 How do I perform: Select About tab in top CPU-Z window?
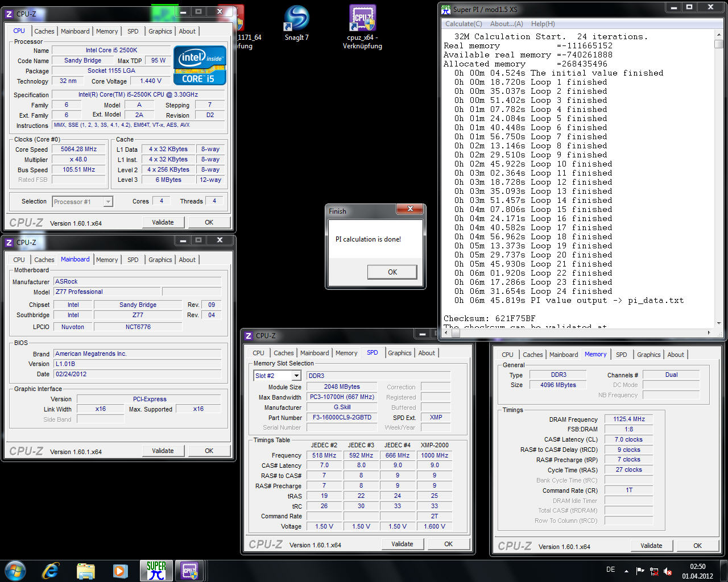pyautogui.click(x=187, y=31)
